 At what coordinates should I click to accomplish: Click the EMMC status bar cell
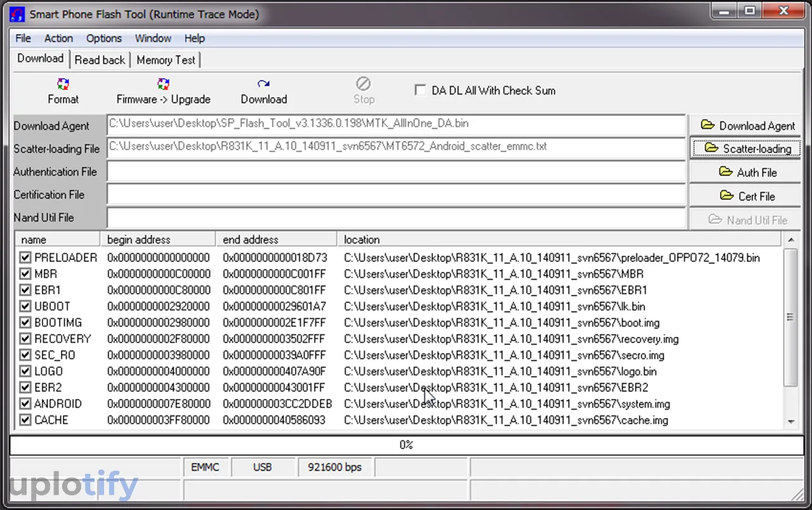[x=205, y=468]
